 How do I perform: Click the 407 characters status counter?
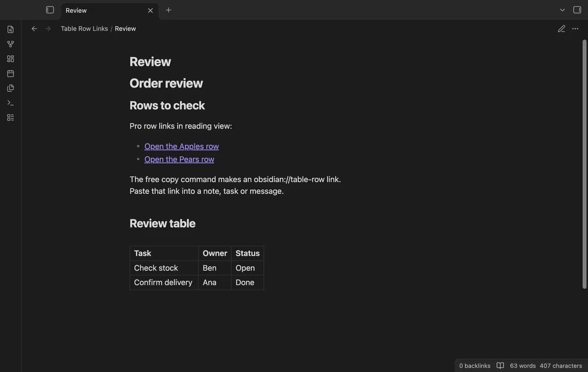click(x=561, y=366)
